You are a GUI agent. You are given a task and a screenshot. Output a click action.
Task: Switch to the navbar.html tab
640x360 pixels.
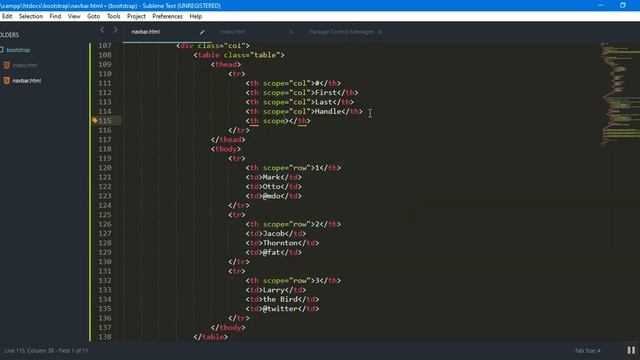point(146,32)
